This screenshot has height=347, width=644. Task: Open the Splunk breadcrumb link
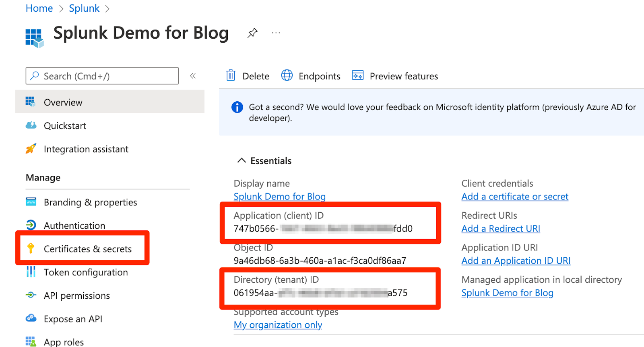pos(84,8)
